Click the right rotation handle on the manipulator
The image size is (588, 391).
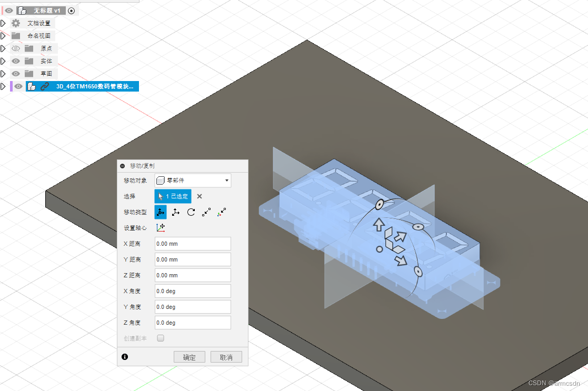pos(418,227)
